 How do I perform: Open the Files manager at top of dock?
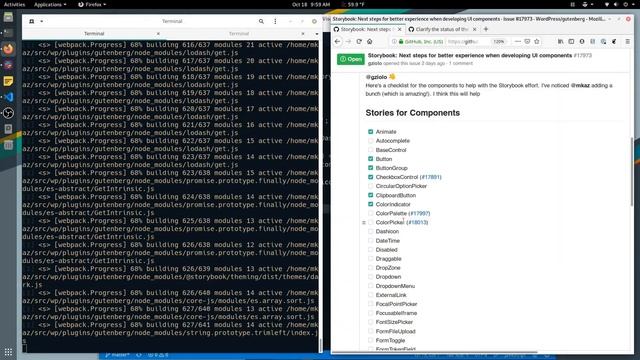(8, 17)
